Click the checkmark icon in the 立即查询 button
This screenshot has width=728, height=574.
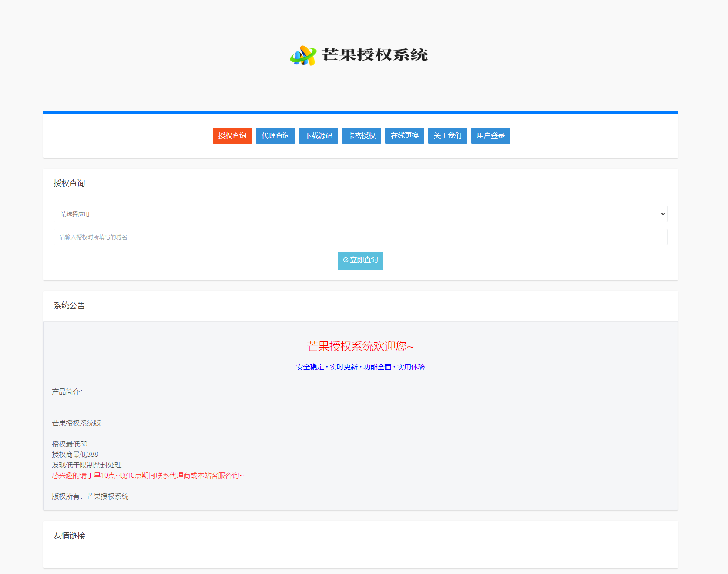coord(346,260)
